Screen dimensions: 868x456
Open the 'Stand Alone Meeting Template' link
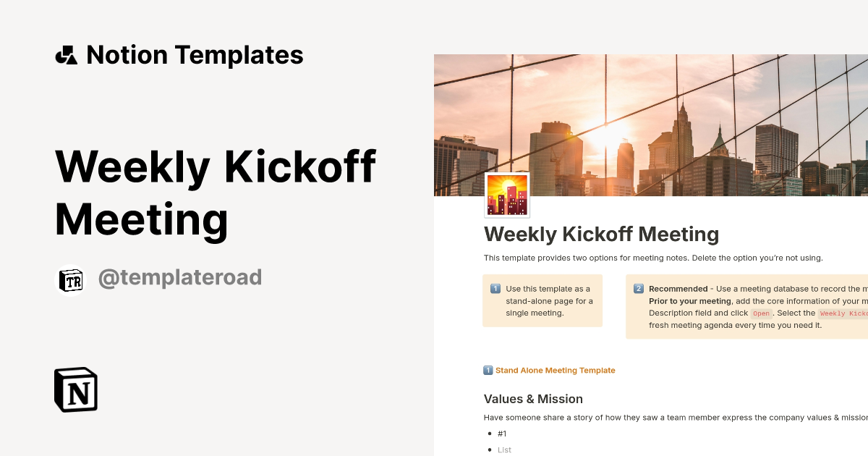coord(554,370)
